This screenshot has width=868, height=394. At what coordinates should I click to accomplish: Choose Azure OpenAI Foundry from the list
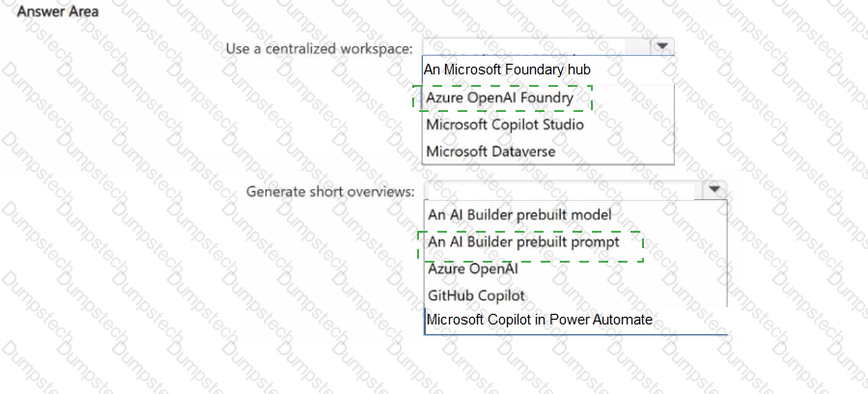500,98
